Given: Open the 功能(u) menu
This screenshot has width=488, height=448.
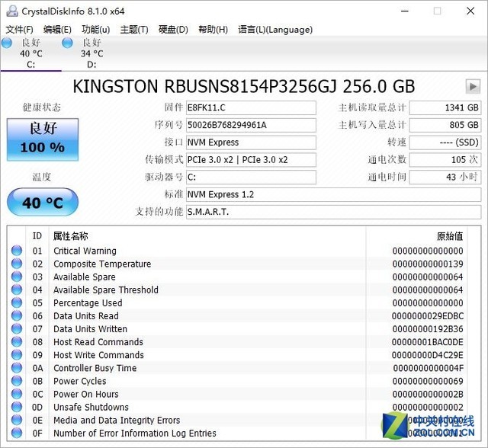Looking at the screenshot, I should coord(96,30).
